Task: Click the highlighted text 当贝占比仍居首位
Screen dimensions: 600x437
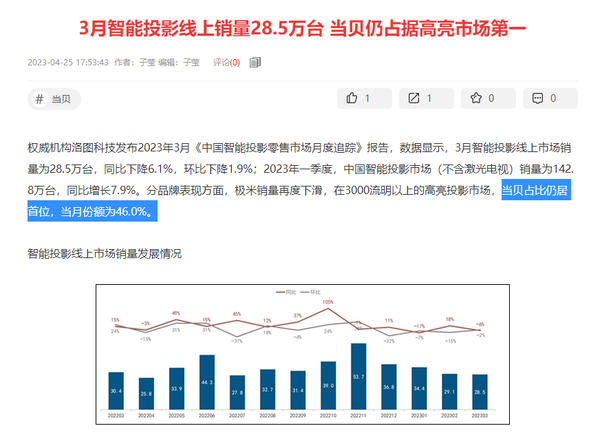Action: 536,190
